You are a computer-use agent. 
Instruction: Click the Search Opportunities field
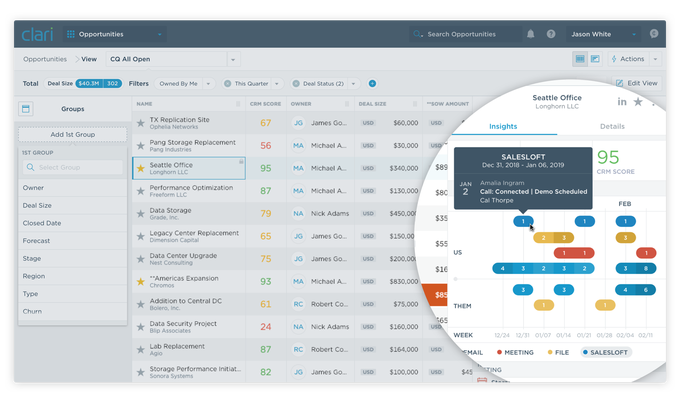coord(462,34)
